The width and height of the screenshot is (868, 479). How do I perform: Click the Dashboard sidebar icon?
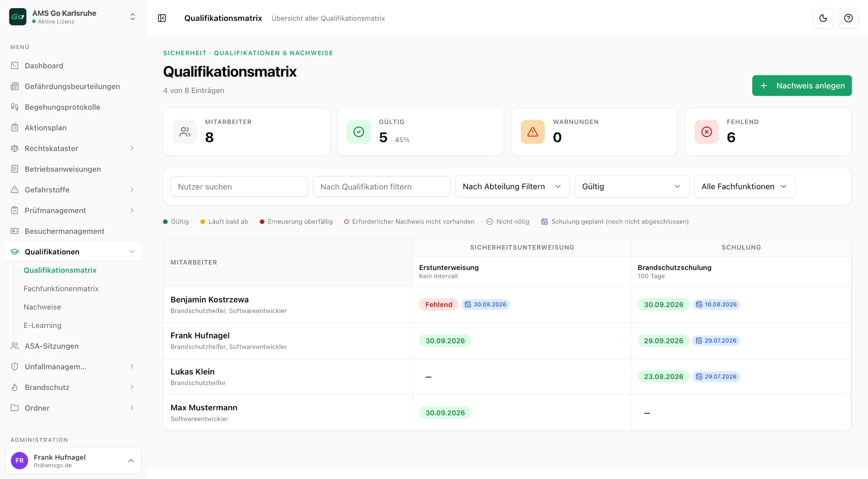(14, 66)
